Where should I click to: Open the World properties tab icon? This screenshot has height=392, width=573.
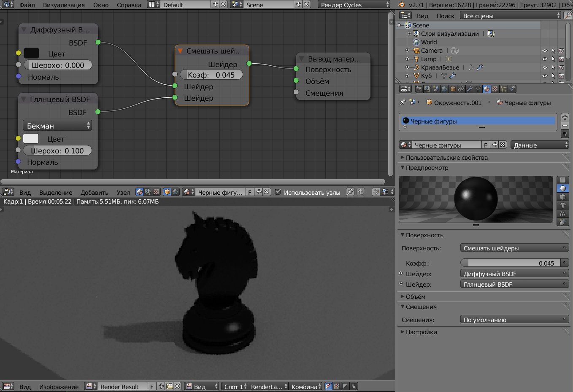(444, 89)
